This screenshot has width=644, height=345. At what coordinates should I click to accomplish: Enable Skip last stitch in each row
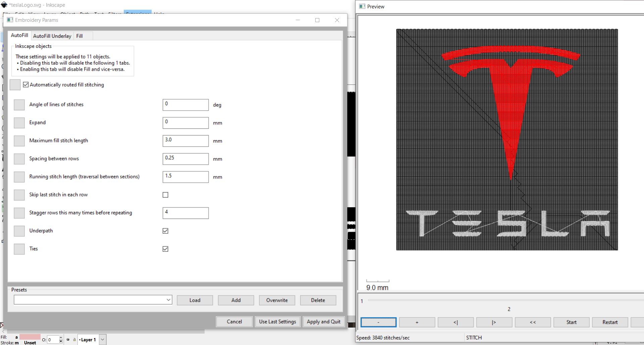[x=165, y=195]
